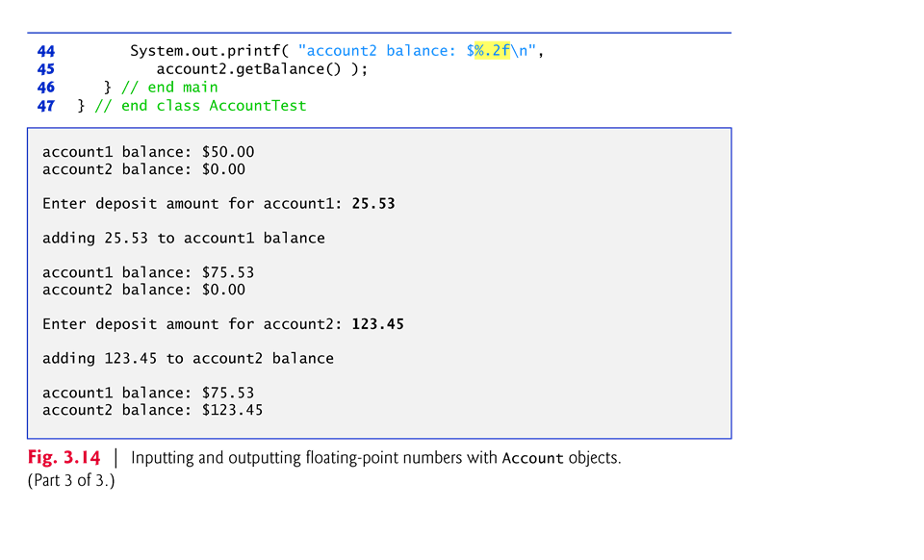Screen dimensions: 924x560
Task: Click 'Enter deposit amount for account2:' prompt
Action: tap(192, 324)
